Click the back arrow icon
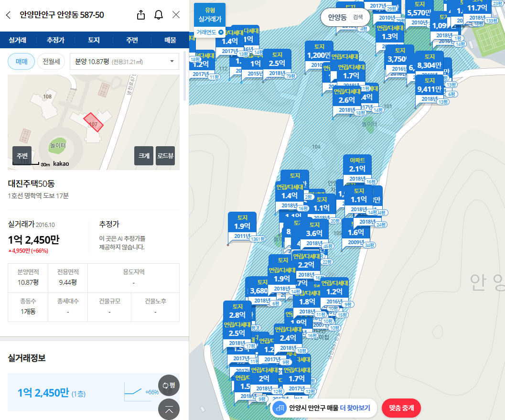Image resolution: width=505 pixels, height=420 pixels. [x=8, y=15]
